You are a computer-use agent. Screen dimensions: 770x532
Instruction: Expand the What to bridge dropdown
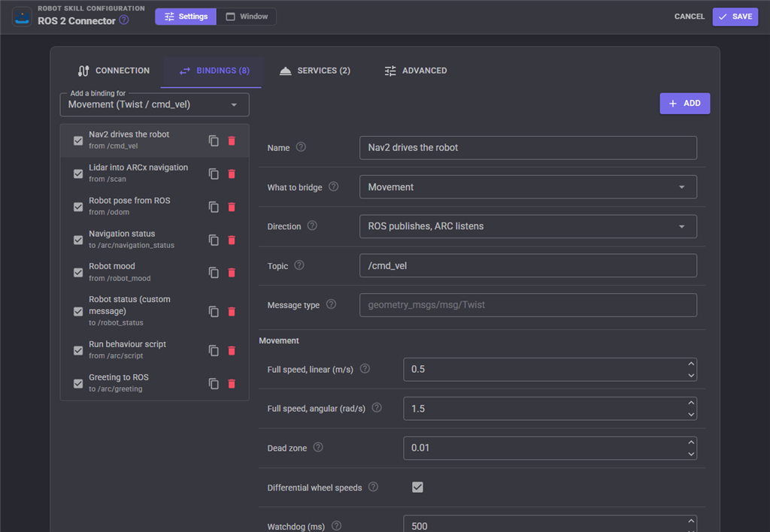tap(528, 187)
